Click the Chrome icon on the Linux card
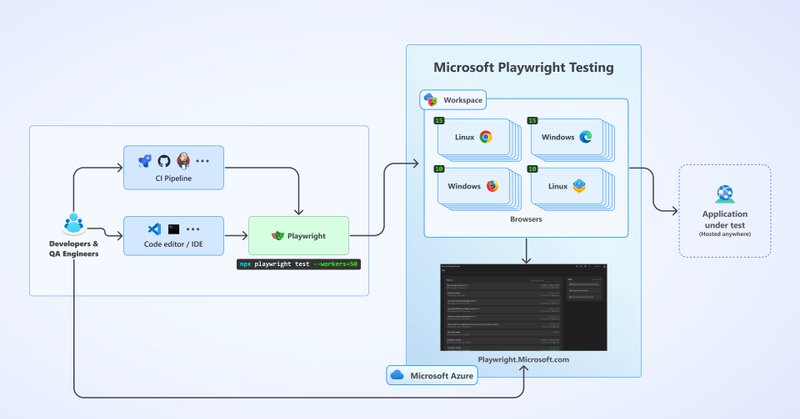800x419 pixels. pos(486,137)
